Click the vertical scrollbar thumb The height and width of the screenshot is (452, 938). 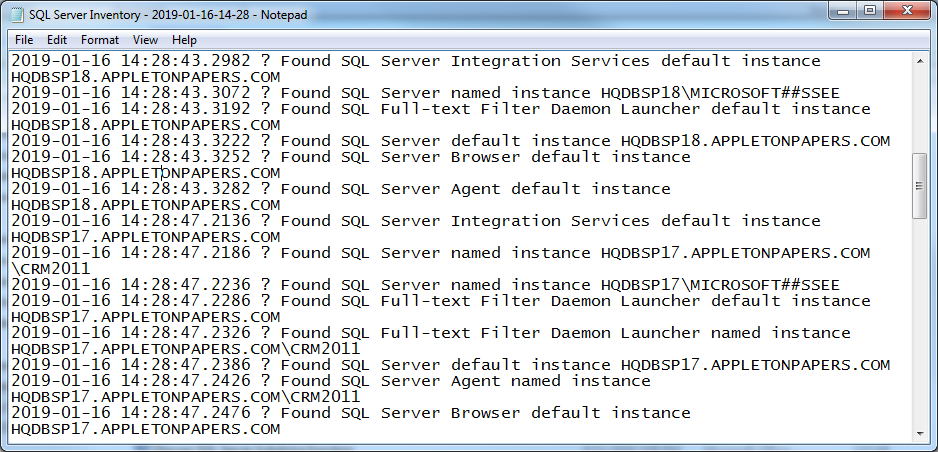coord(922,185)
